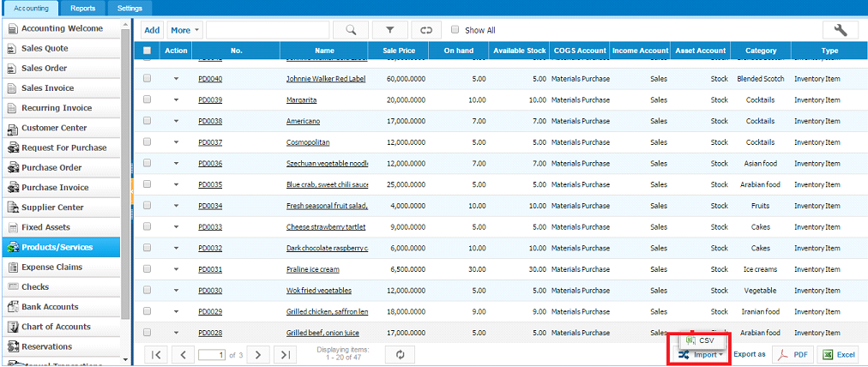Viewport: 868px width, 367px height.
Task: Click the page number input box
Action: coord(213,355)
